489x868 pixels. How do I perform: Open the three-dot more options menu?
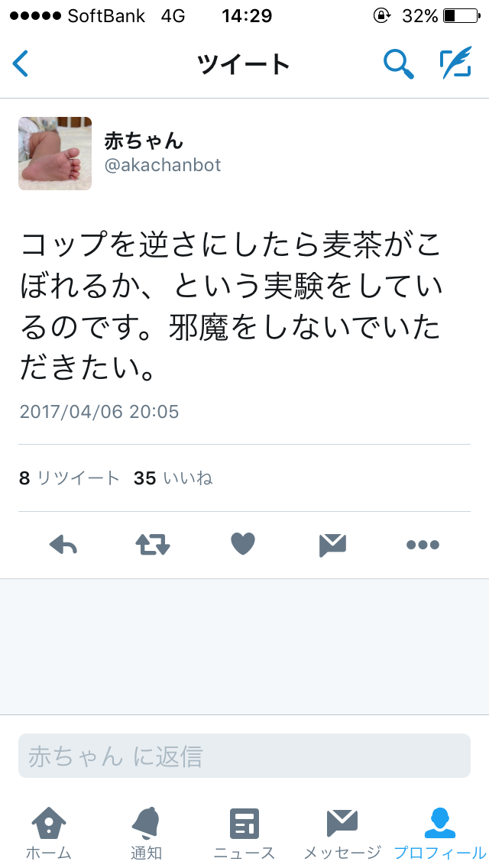(423, 546)
